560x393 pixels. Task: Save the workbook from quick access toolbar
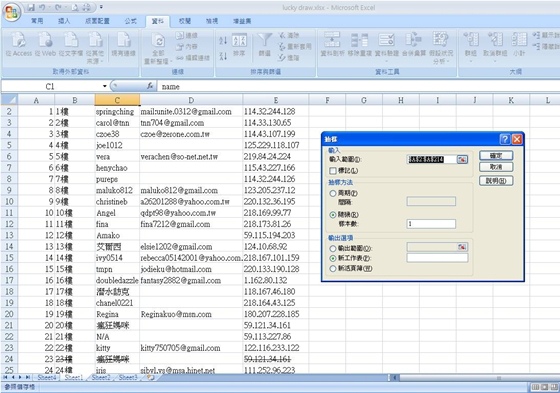pos(31,7)
